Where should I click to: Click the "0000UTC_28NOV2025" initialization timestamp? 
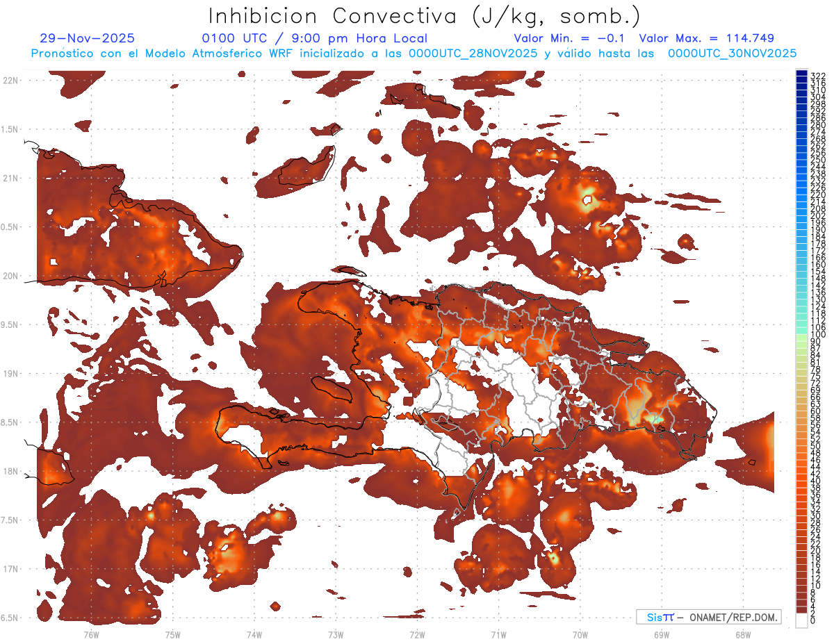pyautogui.click(x=473, y=53)
